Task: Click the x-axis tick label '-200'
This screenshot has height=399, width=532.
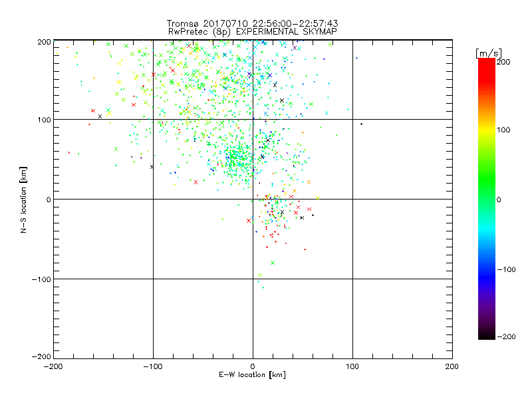Action: [53, 366]
